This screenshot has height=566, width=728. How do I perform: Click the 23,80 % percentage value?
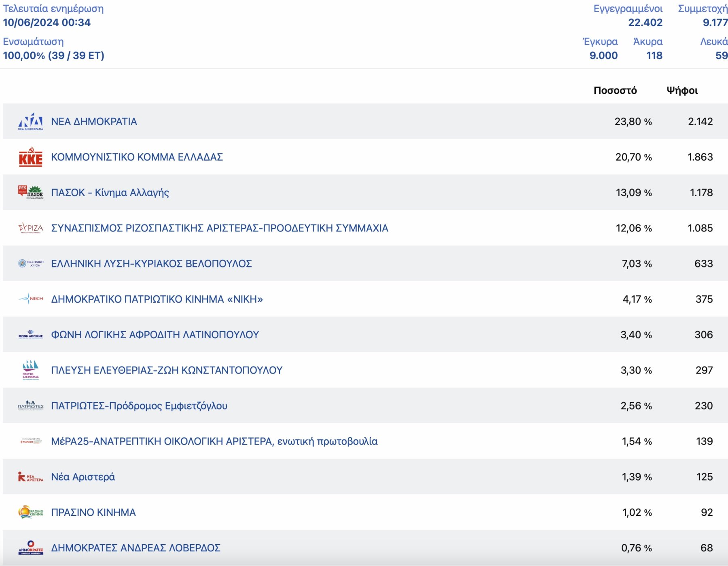tap(633, 121)
